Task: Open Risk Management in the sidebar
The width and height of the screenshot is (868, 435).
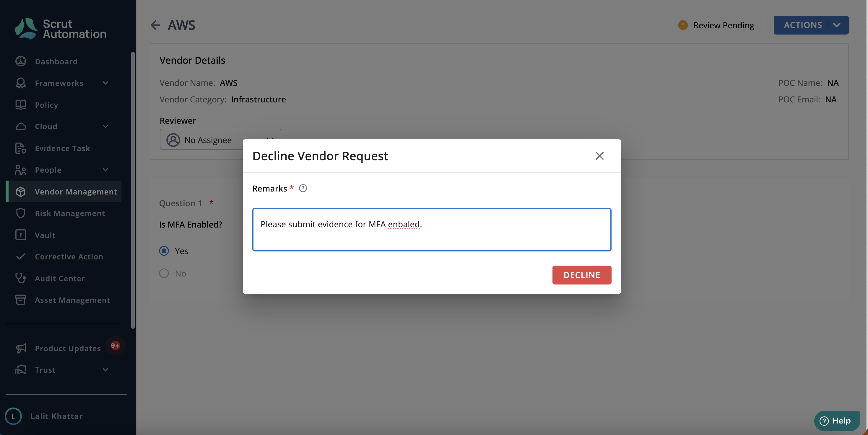Action: [x=70, y=213]
